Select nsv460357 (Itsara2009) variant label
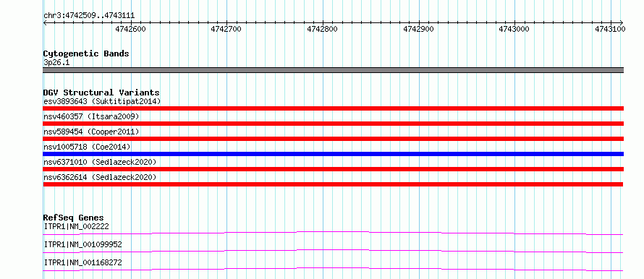The height and width of the screenshot is (279, 644). tap(91, 116)
